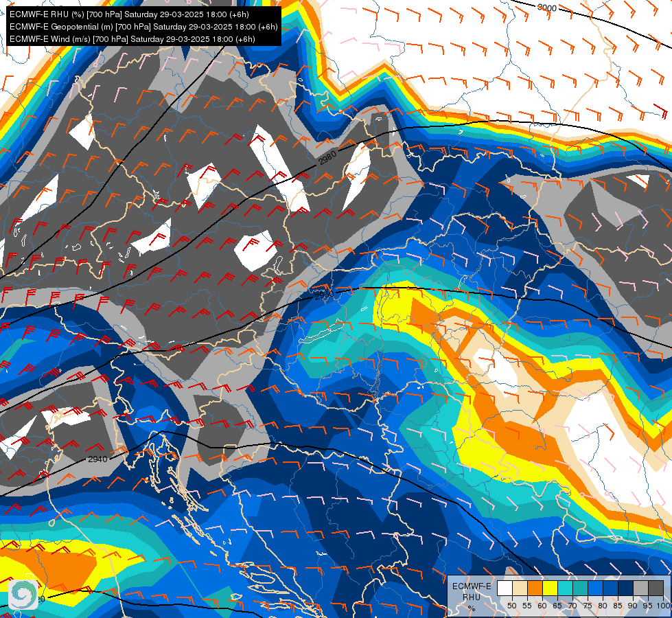Screen dimensions: 672x618
Task: Click the legend tick label '85'
Action: coord(618,606)
